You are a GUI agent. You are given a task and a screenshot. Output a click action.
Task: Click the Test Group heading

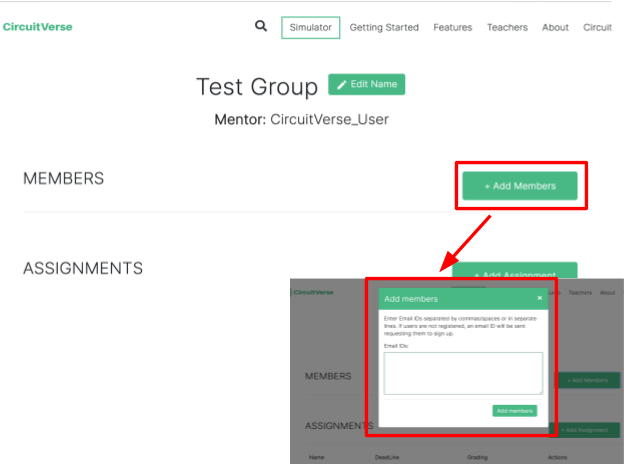click(257, 87)
